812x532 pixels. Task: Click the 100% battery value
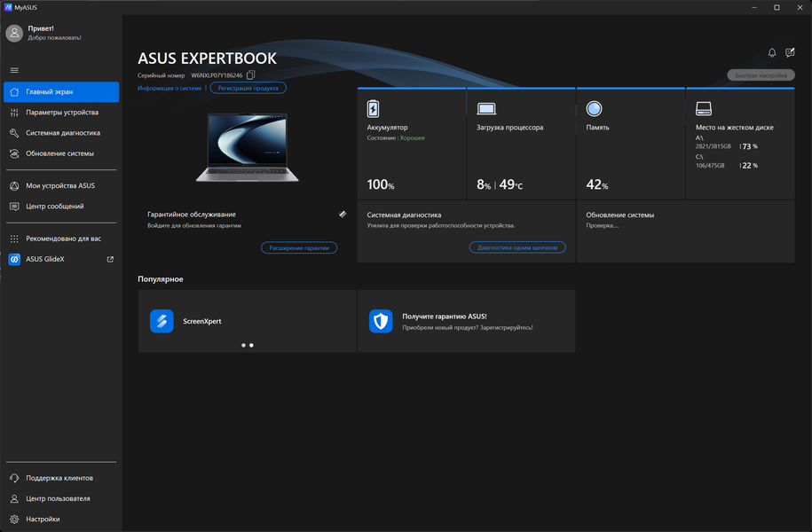pos(381,184)
